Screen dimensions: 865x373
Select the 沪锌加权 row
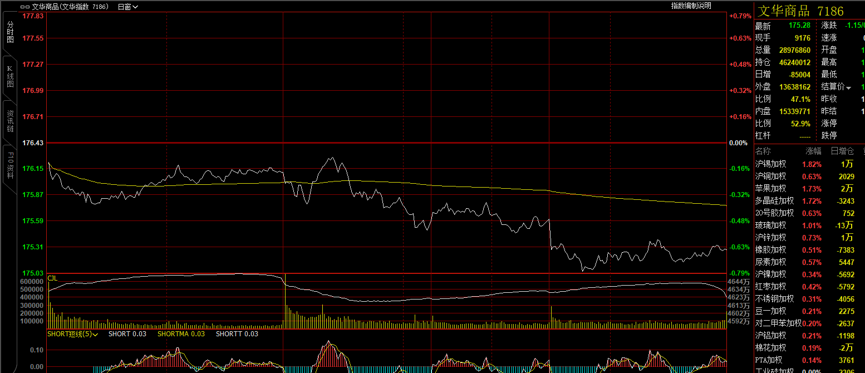pos(809,237)
